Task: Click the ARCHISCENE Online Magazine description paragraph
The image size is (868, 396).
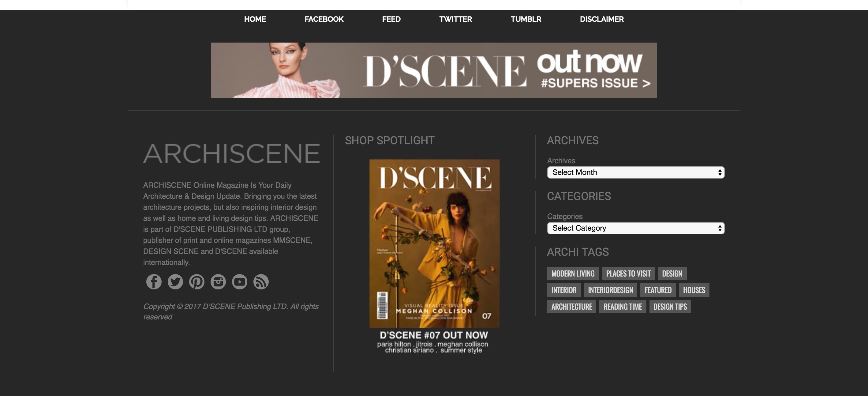Action: 231,224
